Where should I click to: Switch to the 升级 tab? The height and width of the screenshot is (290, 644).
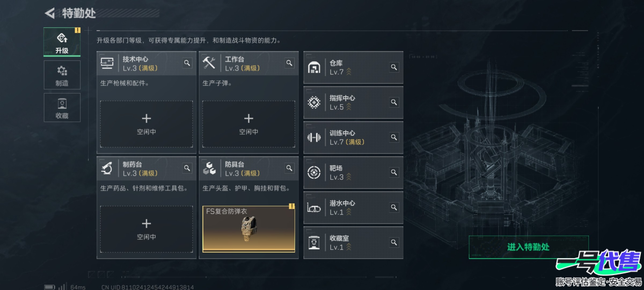(62, 42)
